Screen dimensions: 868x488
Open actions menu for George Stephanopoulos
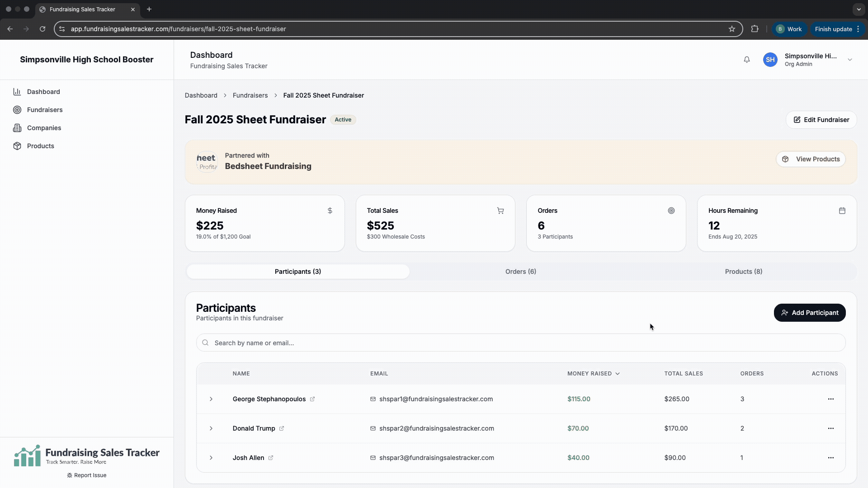point(830,399)
